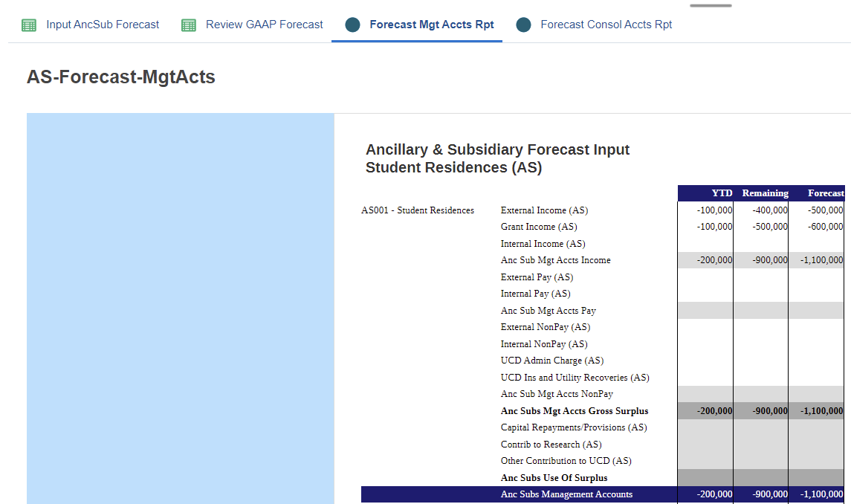Select the Anc Subs Management Accounts total row
The image size is (851, 504).
click(x=566, y=494)
